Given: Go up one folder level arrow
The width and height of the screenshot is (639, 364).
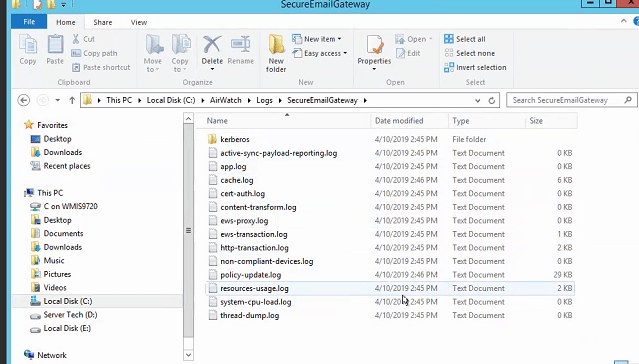Looking at the screenshot, I should (x=72, y=100).
